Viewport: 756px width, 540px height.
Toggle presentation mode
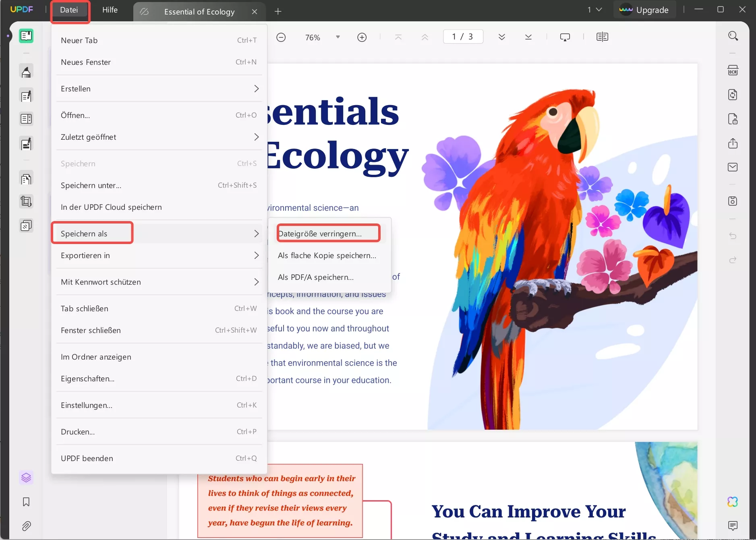click(565, 37)
